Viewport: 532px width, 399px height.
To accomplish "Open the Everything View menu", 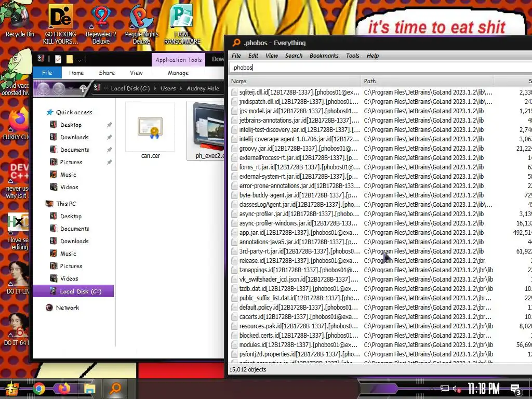I will pos(271,56).
